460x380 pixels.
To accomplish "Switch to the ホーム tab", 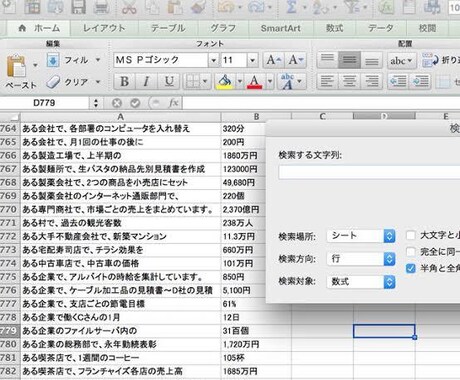I will point(39,28).
